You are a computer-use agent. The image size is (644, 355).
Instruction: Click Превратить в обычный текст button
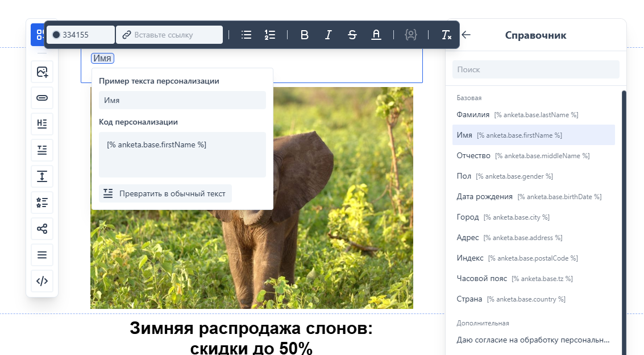tap(165, 193)
